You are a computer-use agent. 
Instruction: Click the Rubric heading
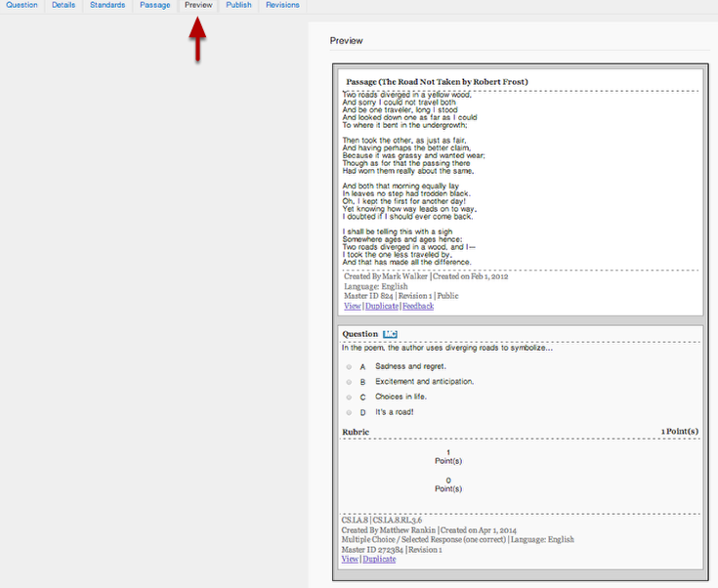point(356,432)
